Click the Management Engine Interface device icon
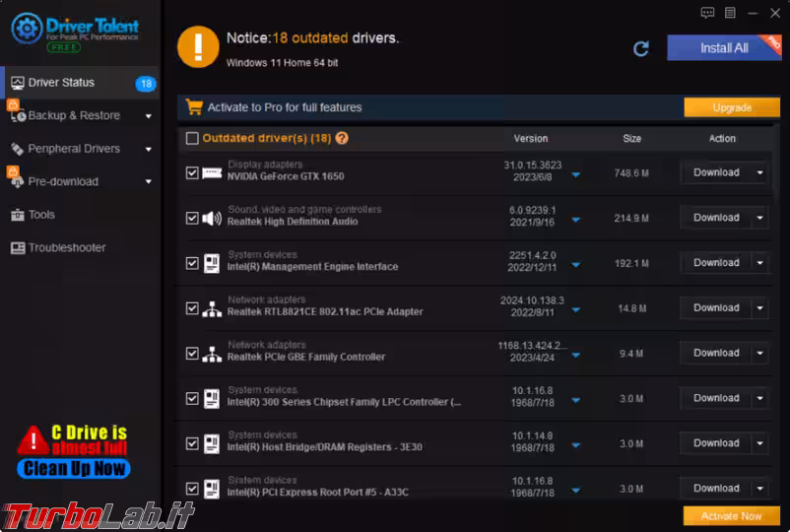 tap(212, 263)
